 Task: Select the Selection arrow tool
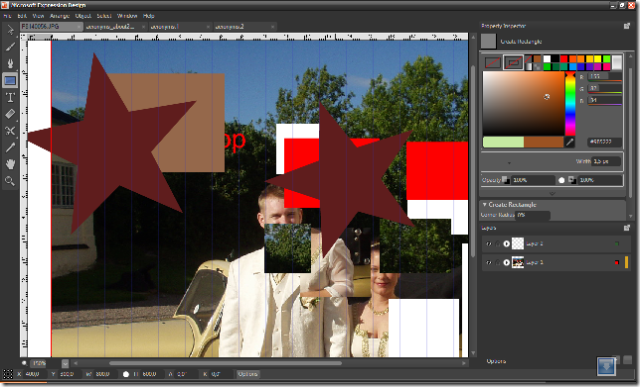(10, 30)
